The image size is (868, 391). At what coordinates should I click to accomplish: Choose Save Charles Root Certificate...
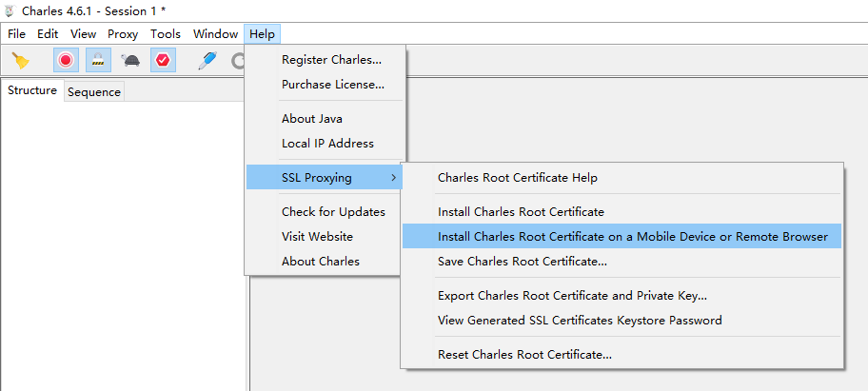[x=621, y=261]
